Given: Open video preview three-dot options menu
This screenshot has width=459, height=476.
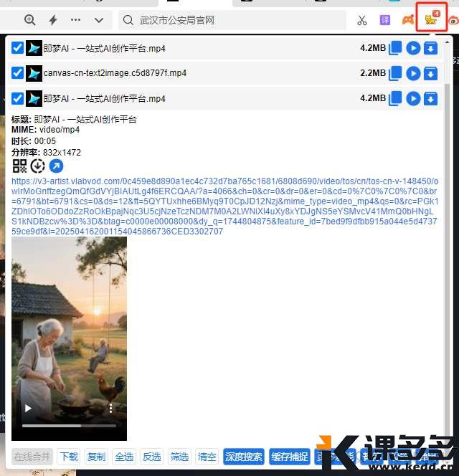Looking at the screenshot, I should point(111,408).
